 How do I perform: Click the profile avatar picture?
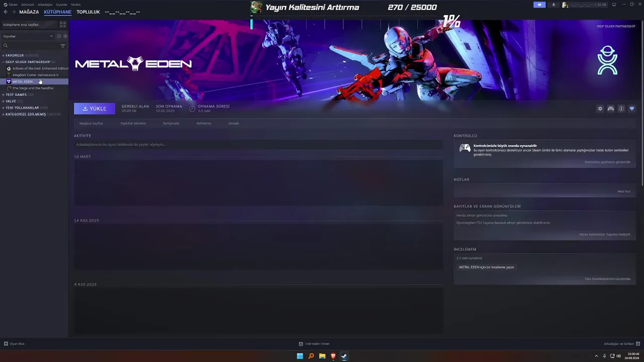click(565, 5)
